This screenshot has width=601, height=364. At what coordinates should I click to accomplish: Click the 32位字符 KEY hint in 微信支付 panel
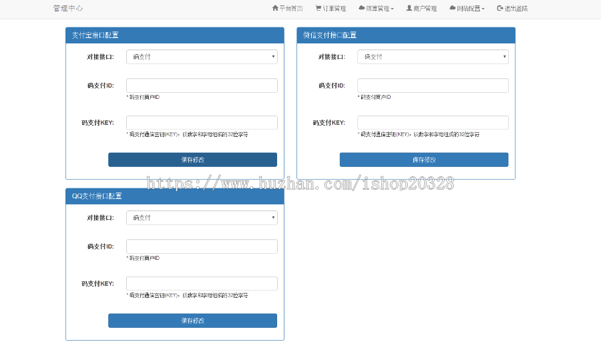coord(419,134)
